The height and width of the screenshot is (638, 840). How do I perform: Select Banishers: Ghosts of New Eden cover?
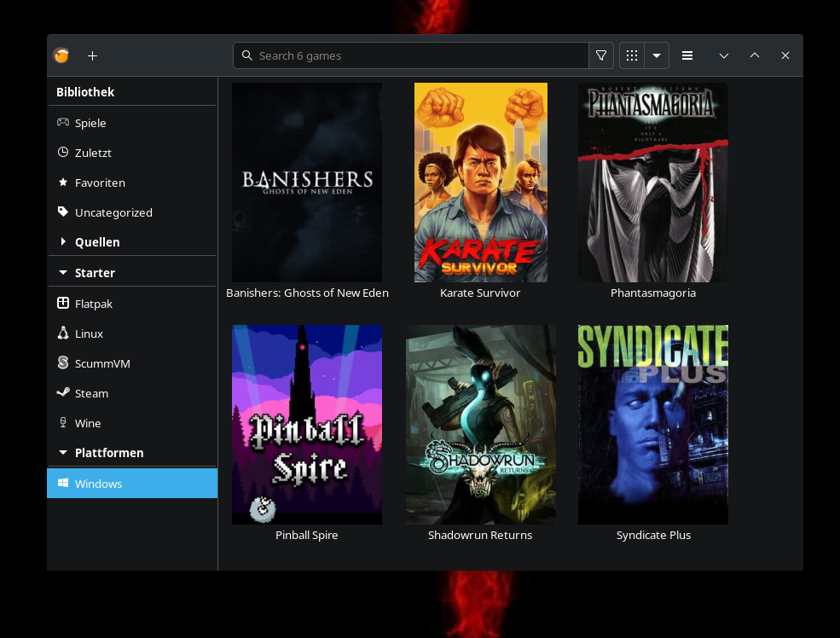pyautogui.click(x=307, y=183)
